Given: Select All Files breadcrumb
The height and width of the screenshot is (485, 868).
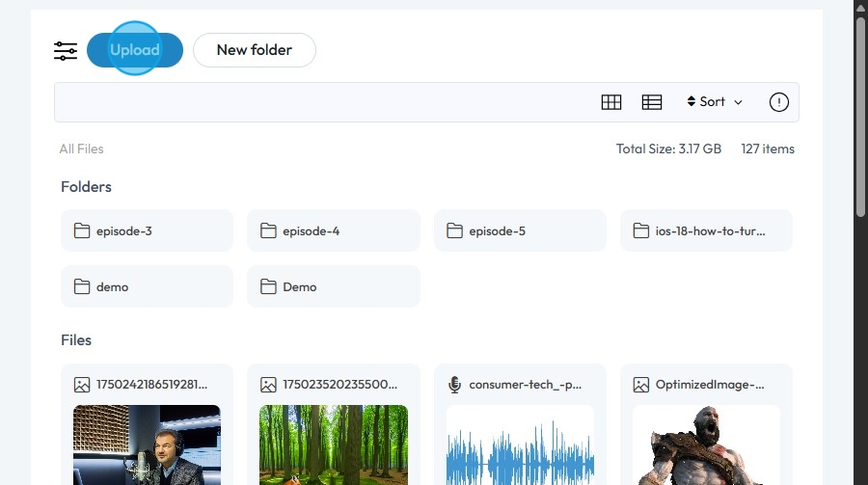Looking at the screenshot, I should 81,148.
